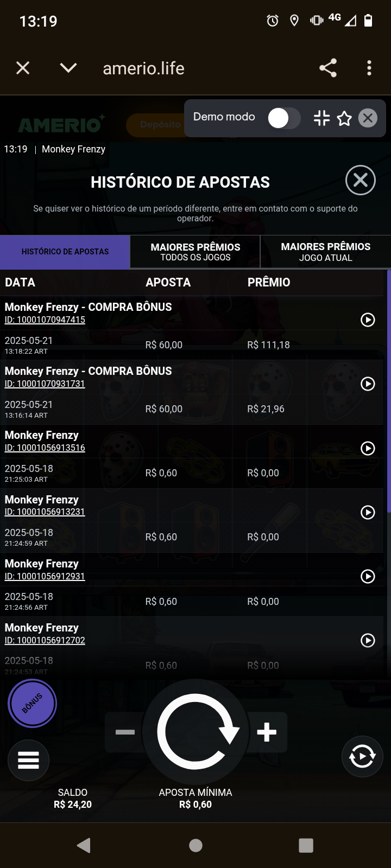The width and height of the screenshot is (391, 868).
Task: Replay round ID 10001056913516
Action: click(x=368, y=448)
